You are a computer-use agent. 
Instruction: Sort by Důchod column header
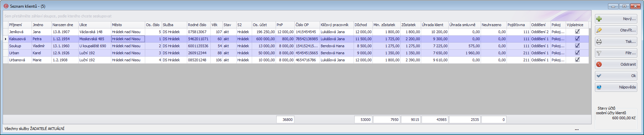click(363, 25)
